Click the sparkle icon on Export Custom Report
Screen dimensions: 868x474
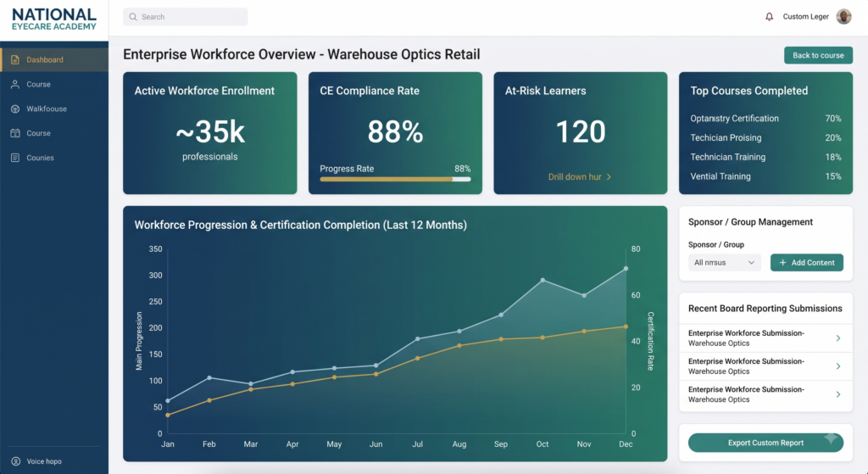coord(831,438)
